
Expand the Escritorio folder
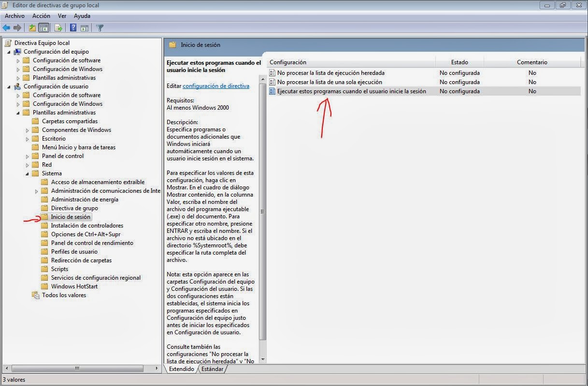28,139
